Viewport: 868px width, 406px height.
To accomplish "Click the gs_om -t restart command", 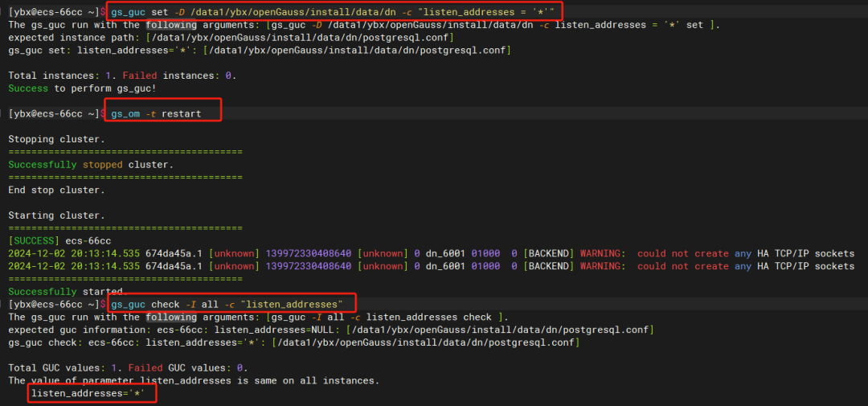I will [x=156, y=113].
